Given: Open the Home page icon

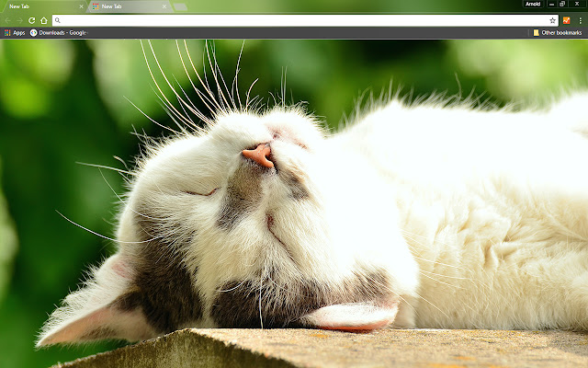Looking at the screenshot, I should click(44, 20).
